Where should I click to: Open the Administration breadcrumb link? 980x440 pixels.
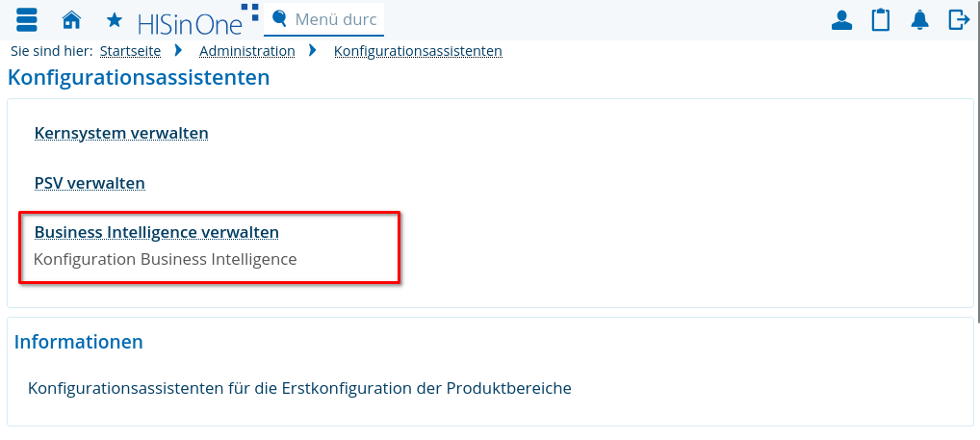coord(246,51)
